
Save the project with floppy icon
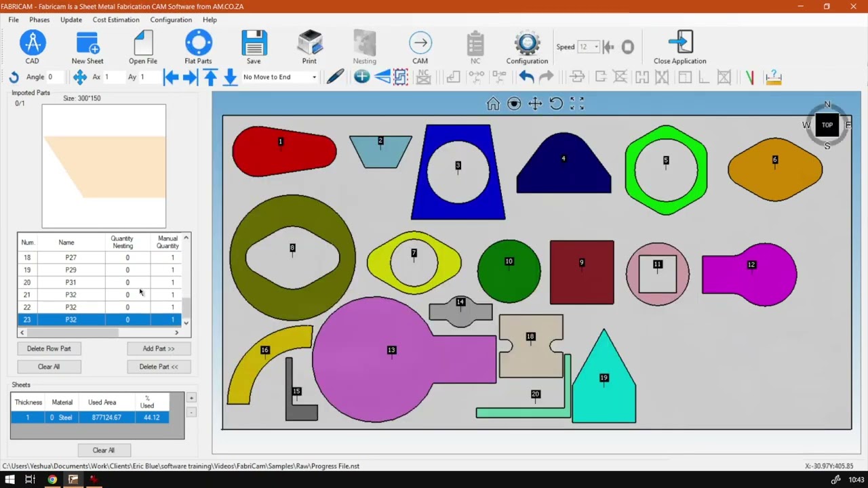tap(254, 47)
